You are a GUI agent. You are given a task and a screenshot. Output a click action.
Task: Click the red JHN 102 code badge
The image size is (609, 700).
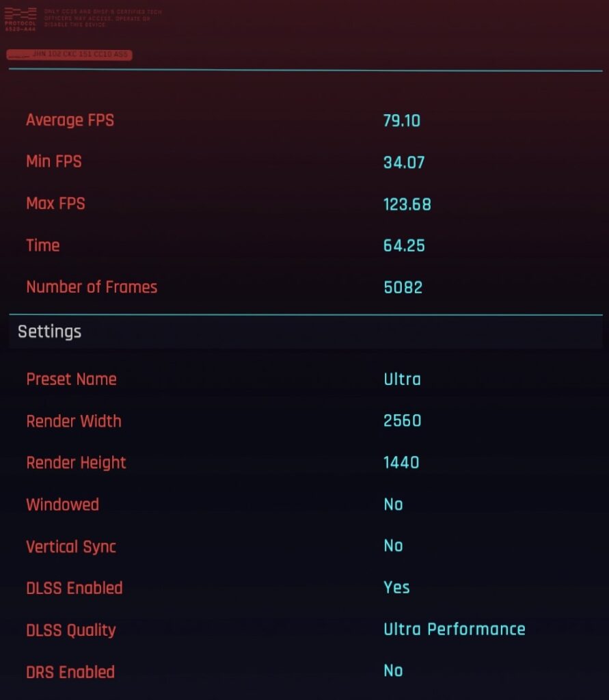pos(69,55)
